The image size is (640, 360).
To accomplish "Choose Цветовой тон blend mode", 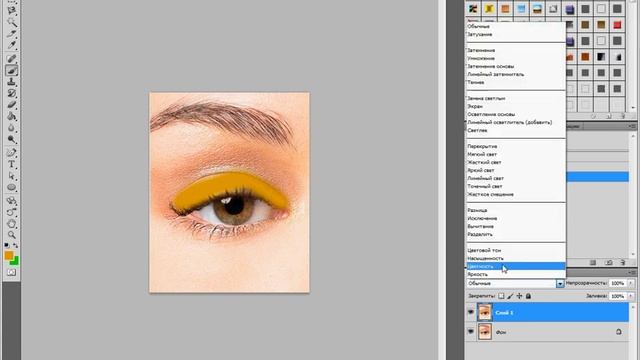I will (x=516, y=250).
